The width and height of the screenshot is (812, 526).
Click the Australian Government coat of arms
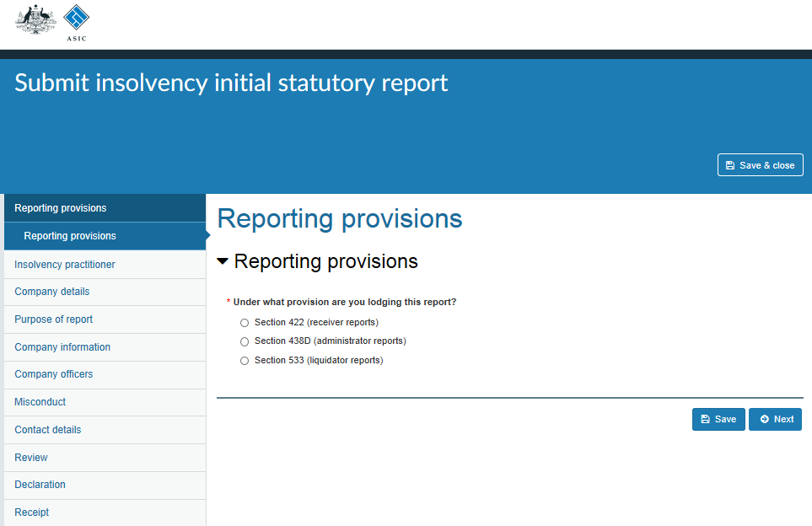tap(35, 19)
